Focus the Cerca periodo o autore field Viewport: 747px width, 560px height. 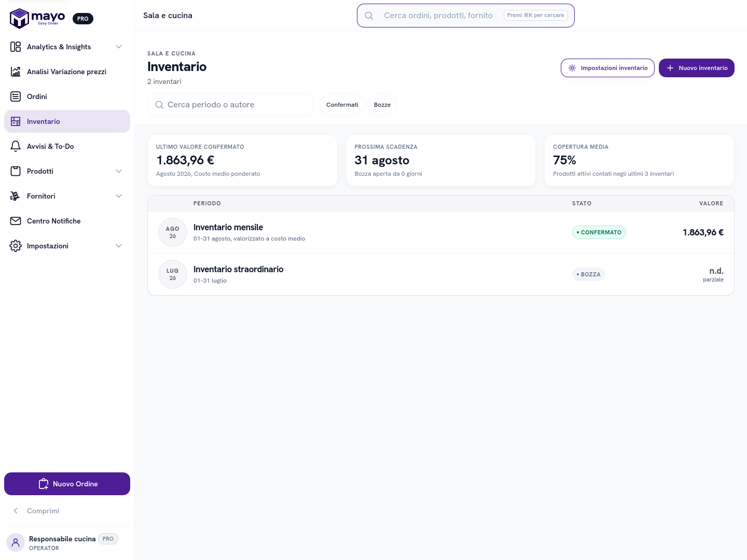point(230,105)
